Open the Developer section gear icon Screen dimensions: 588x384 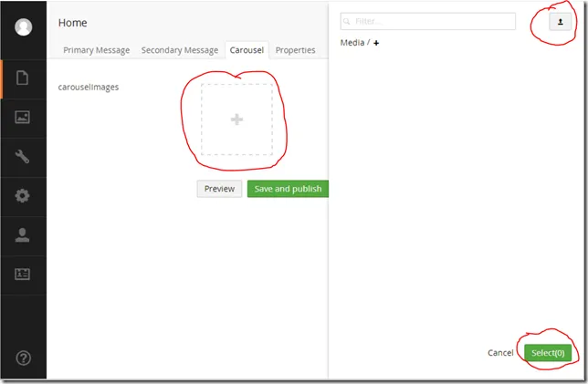[24, 195]
